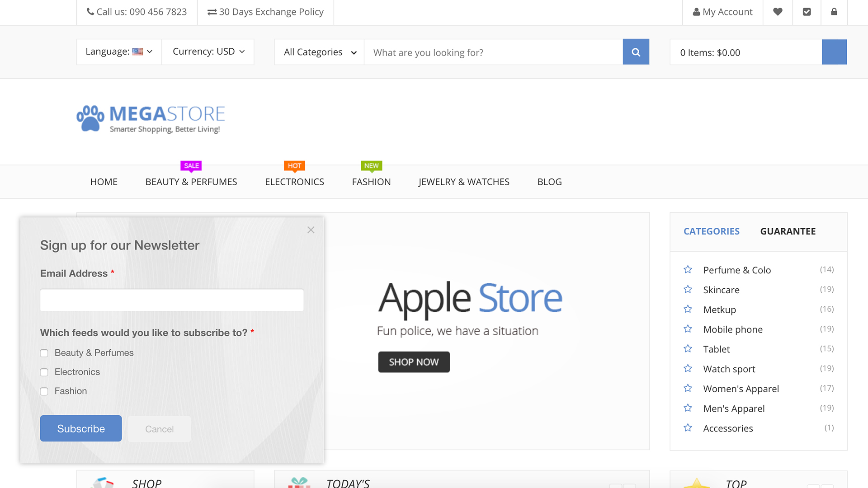Open the JEWELRY & WATCHES menu

464,182
